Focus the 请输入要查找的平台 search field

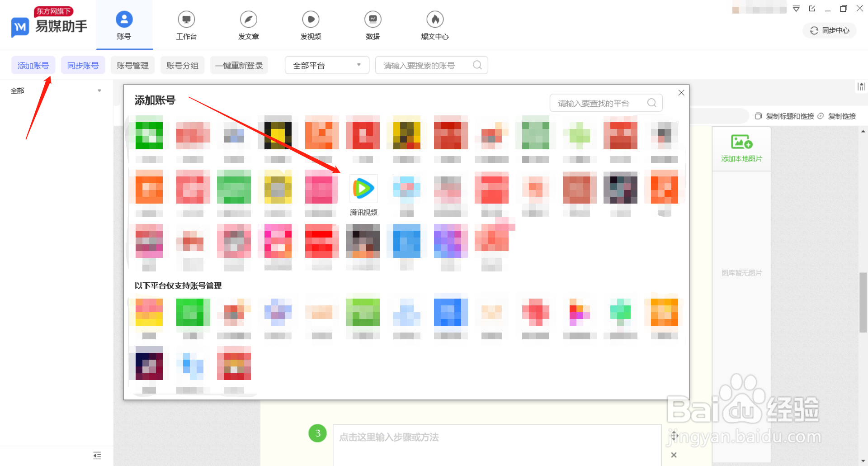point(606,103)
